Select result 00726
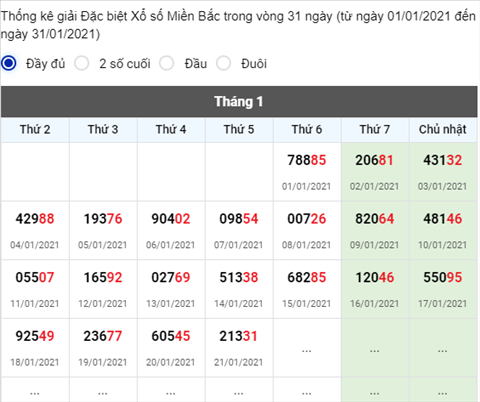480x402 pixels. click(x=307, y=219)
